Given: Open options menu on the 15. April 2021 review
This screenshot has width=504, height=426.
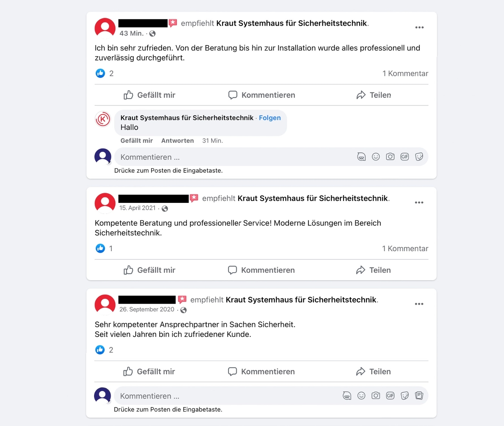Looking at the screenshot, I should (x=419, y=203).
